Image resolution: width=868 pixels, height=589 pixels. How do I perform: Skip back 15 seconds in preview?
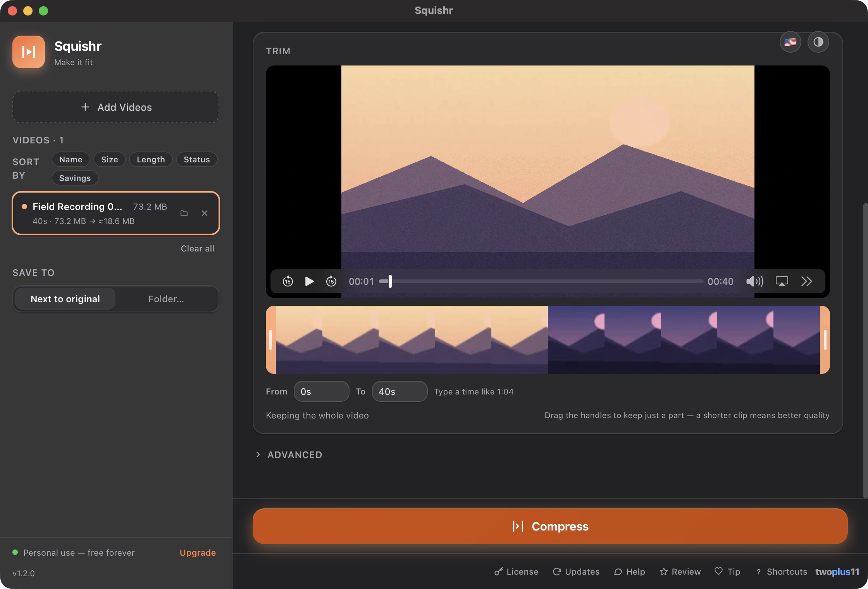pos(288,281)
